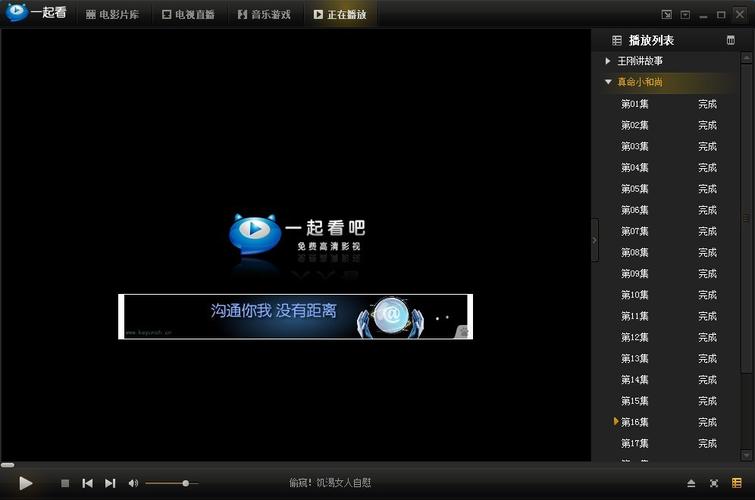Toggle the playlist panel icon at bottom right

tap(737, 484)
